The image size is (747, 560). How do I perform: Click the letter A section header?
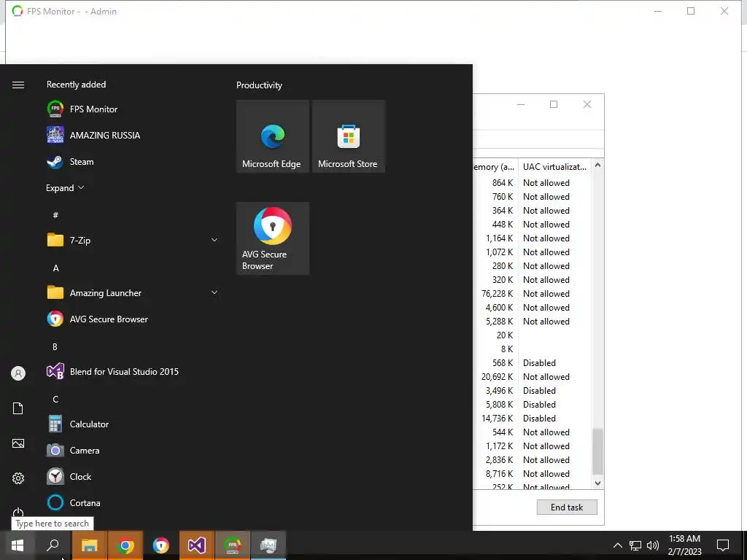pos(55,268)
